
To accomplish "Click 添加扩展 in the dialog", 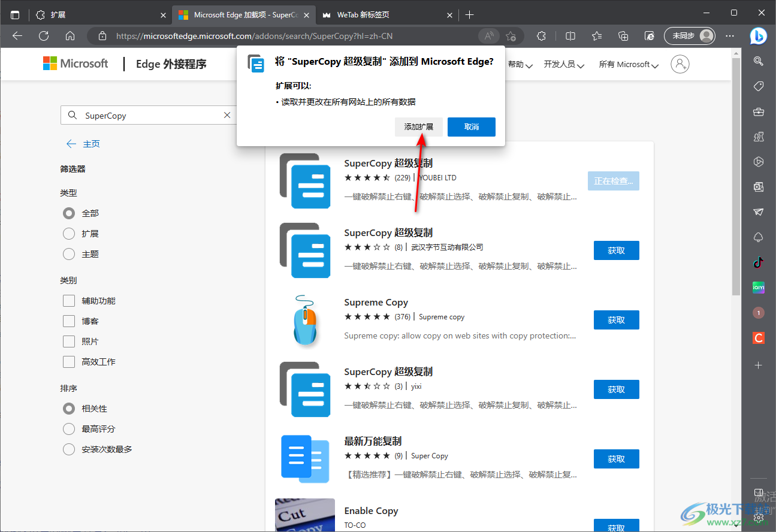I will pos(419,127).
